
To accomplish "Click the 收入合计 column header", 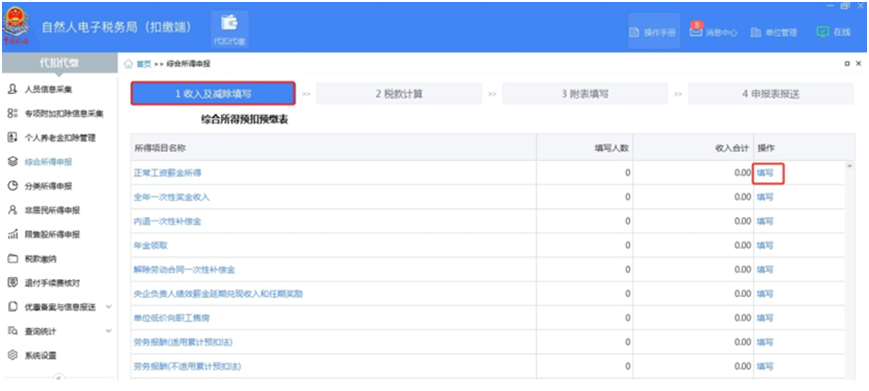I will click(x=694, y=148).
